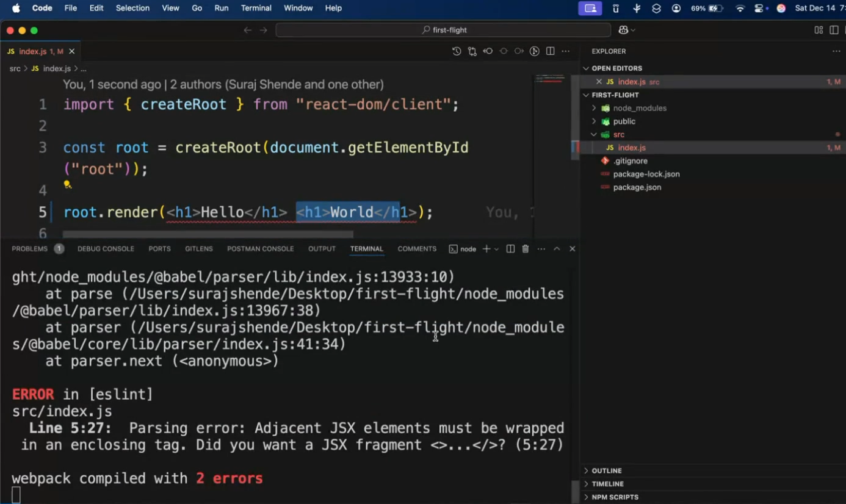Open terminal panel more actions ellipsis
Viewport: 846px width, 504px height.
[541, 249]
